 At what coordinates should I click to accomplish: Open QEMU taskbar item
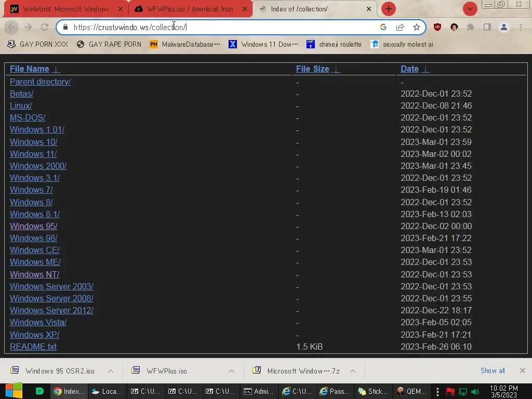pyautogui.click(x=411, y=392)
